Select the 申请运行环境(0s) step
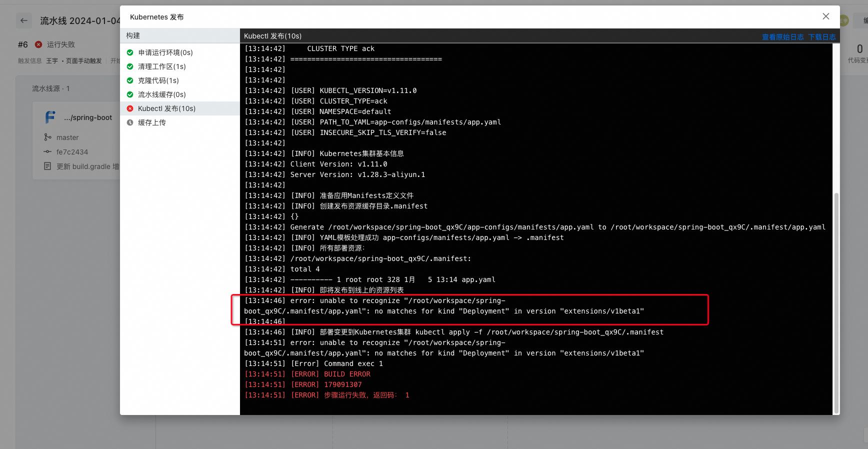868x449 pixels. pyautogui.click(x=180, y=52)
